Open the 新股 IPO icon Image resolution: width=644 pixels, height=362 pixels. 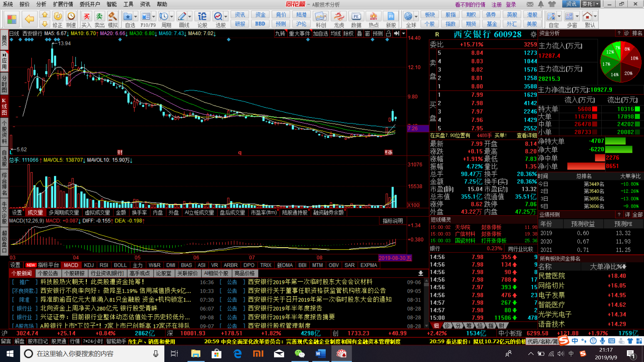pos(391,19)
